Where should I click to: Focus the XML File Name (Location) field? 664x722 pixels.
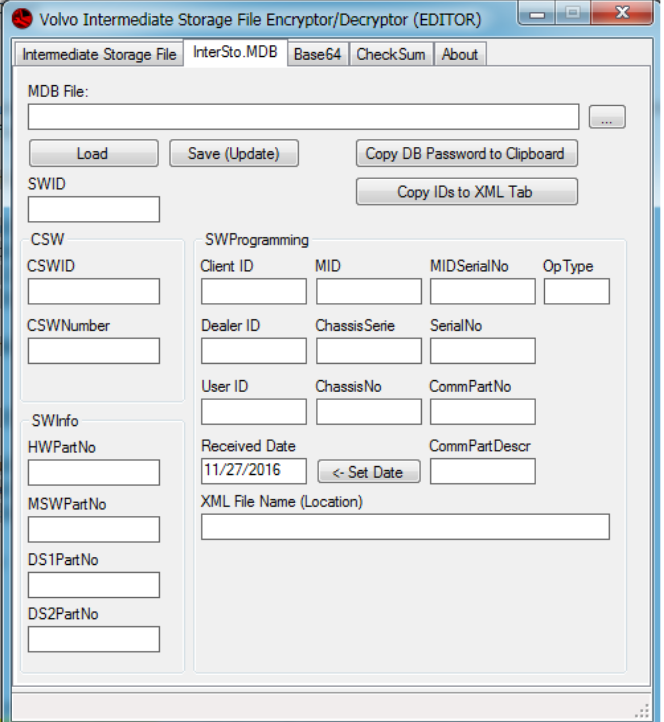point(405,527)
